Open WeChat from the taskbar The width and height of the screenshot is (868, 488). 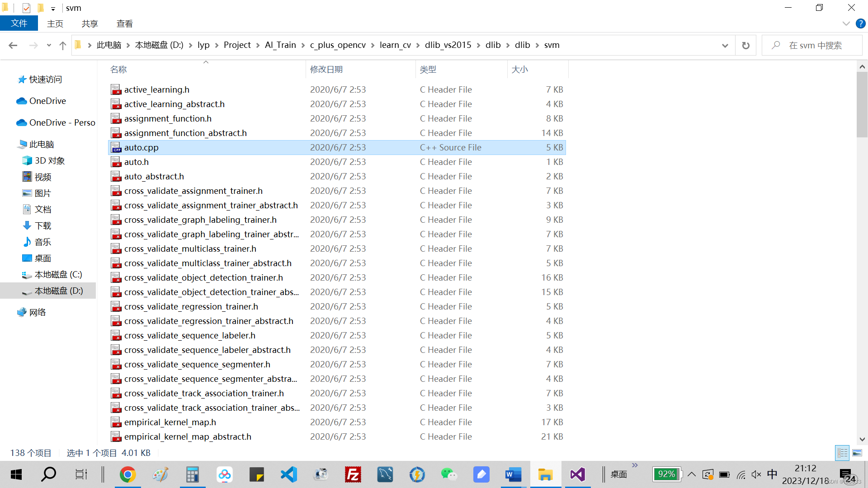click(x=448, y=474)
